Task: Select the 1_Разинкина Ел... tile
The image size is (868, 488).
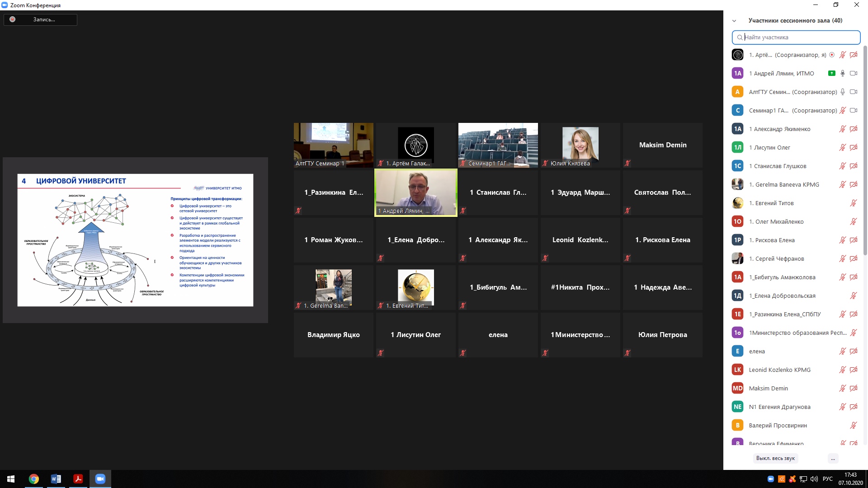Action: (x=334, y=192)
